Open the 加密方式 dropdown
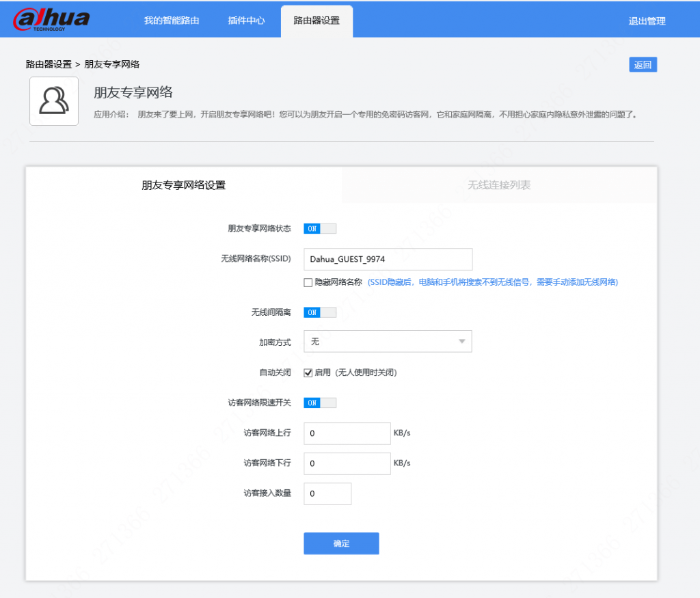The height and width of the screenshot is (598, 700). (x=388, y=341)
